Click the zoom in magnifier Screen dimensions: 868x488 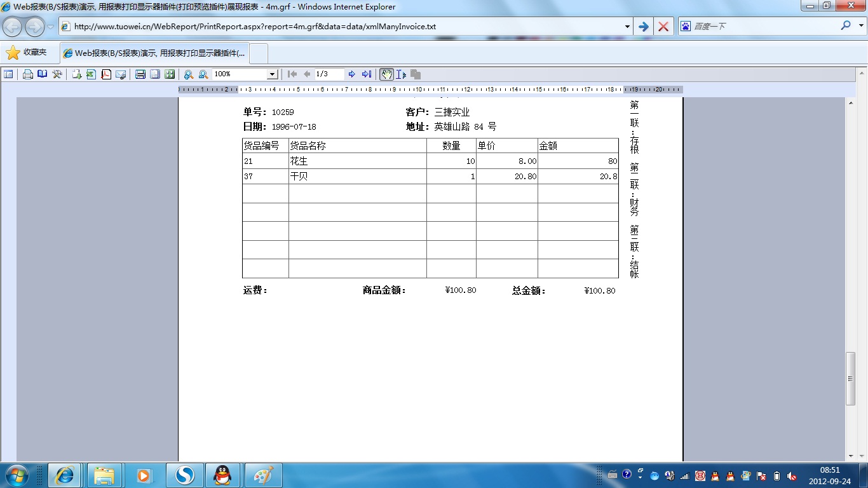point(189,74)
